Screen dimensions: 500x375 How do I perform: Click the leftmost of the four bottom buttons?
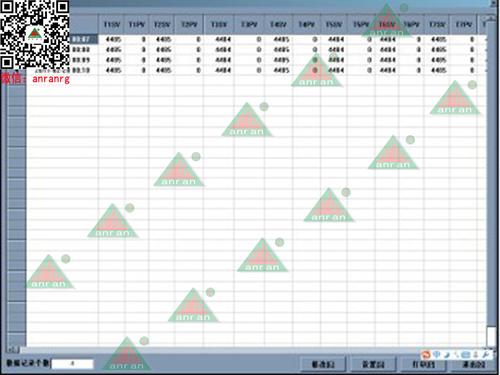pyautogui.click(x=323, y=364)
